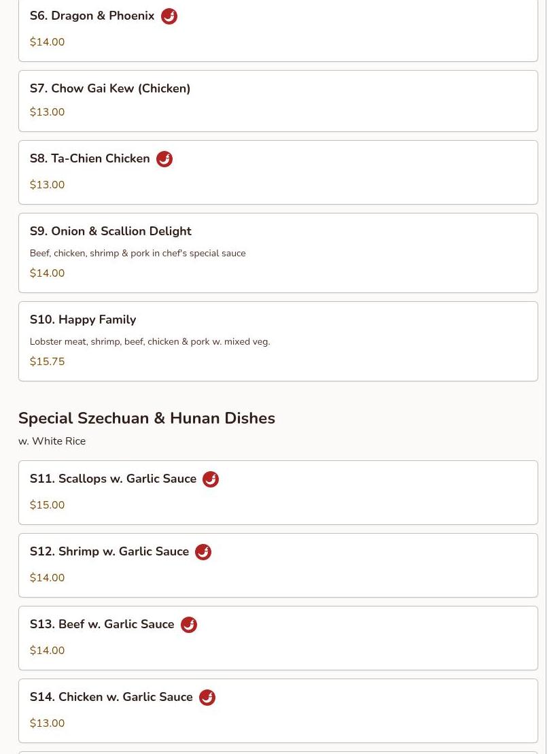The width and height of the screenshot is (560, 754).
Task: Open S14. Chicken w. Garlic Sauce
Action: pyautogui.click(x=278, y=710)
